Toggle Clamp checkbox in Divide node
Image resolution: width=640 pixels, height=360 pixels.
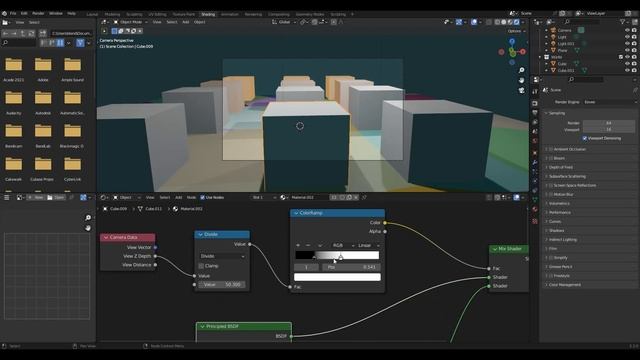click(201, 266)
